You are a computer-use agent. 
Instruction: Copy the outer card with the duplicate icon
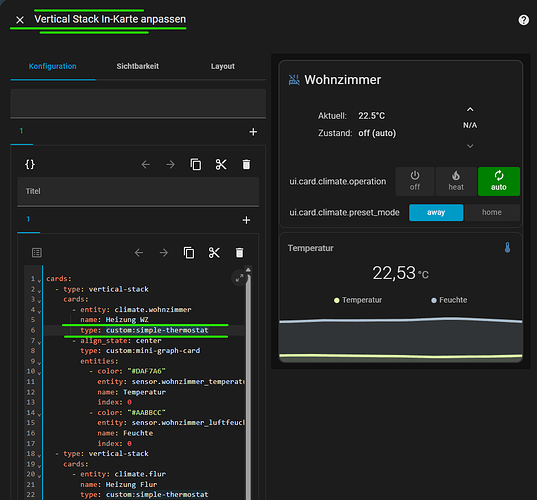click(x=196, y=164)
